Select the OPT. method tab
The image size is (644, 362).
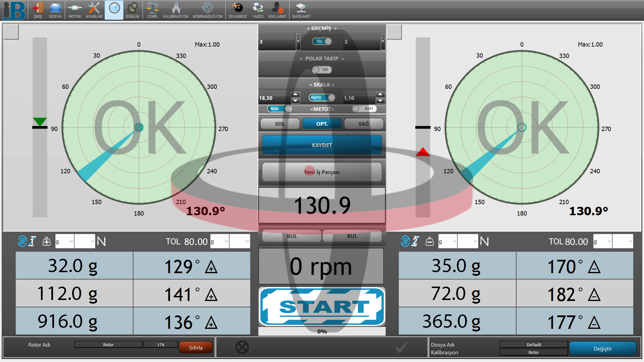322,124
